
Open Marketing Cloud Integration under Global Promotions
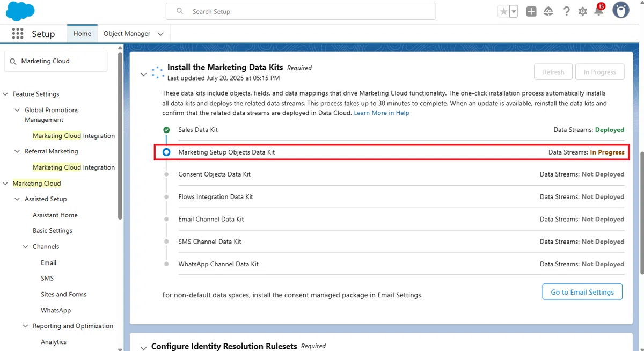tap(74, 136)
